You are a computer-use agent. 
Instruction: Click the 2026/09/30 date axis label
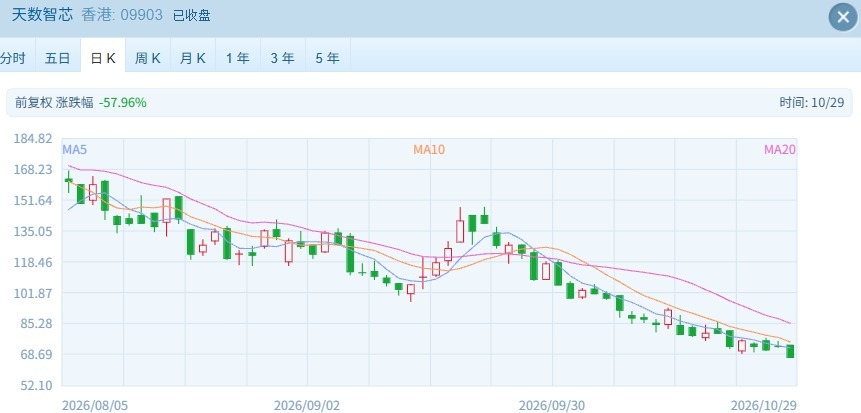click(552, 406)
